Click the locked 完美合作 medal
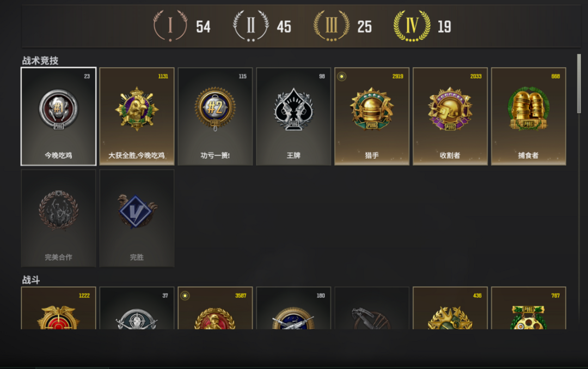The image size is (588, 369). (x=58, y=218)
